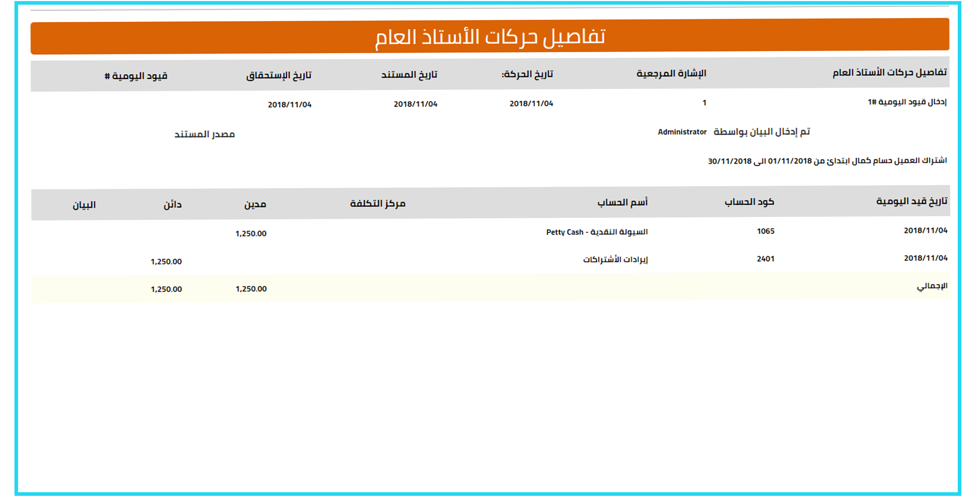This screenshot has height=500, width=980.
Task: Select the قيود اليومية # header
Action: (x=136, y=76)
